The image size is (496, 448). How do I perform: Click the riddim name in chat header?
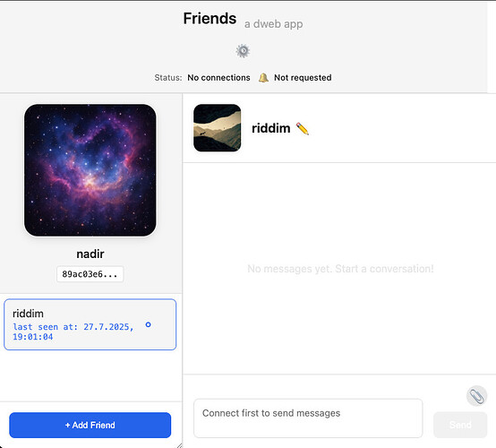click(270, 128)
